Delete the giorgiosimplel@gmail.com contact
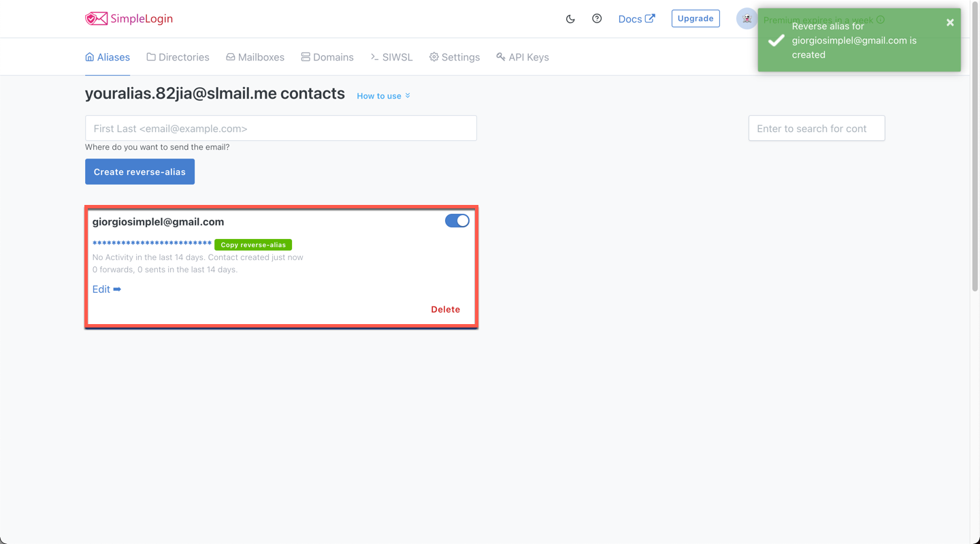The image size is (980, 544). (x=445, y=309)
